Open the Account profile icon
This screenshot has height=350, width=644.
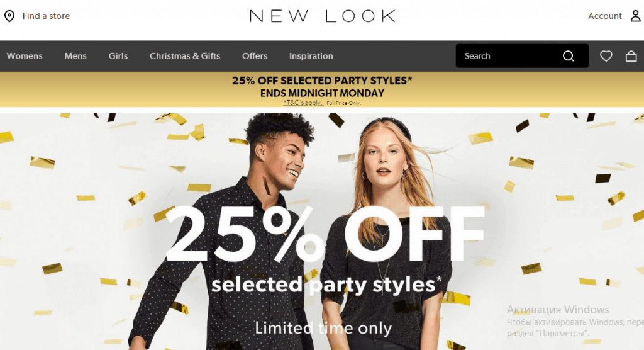point(635,16)
